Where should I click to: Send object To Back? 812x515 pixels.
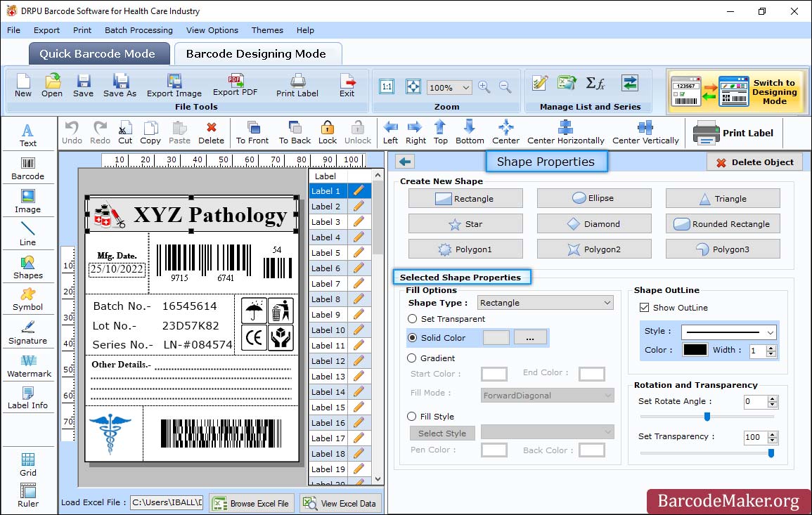pyautogui.click(x=295, y=133)
